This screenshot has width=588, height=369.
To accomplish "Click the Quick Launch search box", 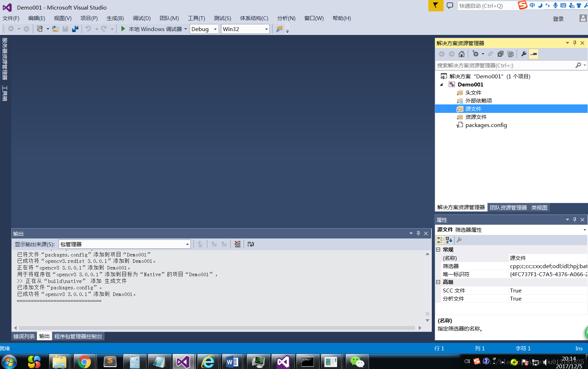I will 487,6.
